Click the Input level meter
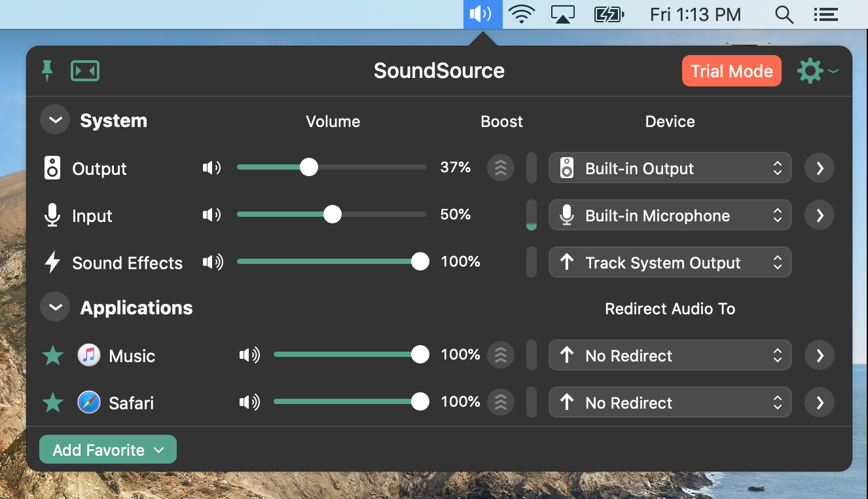Image resolution: width=868 pixels, height=499 pixels. pyautogui.click(x=532, y=215)
